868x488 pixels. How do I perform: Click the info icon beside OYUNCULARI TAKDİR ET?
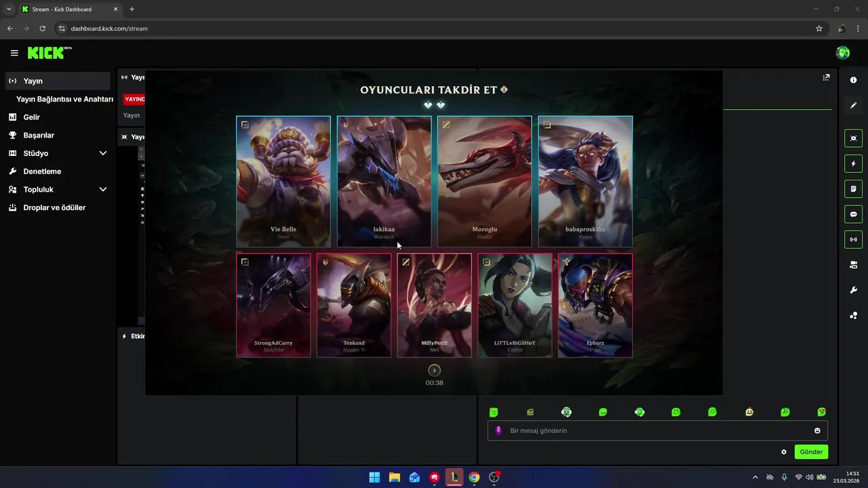tap(504, 89)
